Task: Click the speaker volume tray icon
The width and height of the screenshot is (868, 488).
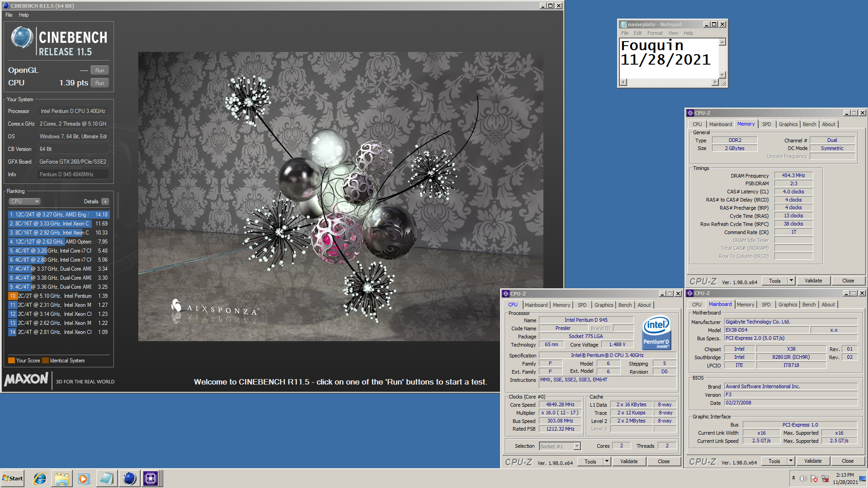Action: [803, 479]
